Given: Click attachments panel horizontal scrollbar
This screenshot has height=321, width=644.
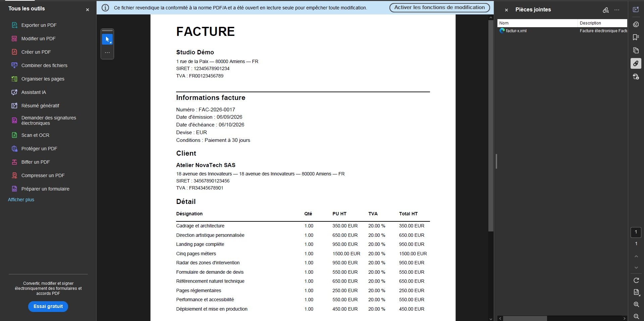Looking at the screenshot, I should tap(525, 318).
